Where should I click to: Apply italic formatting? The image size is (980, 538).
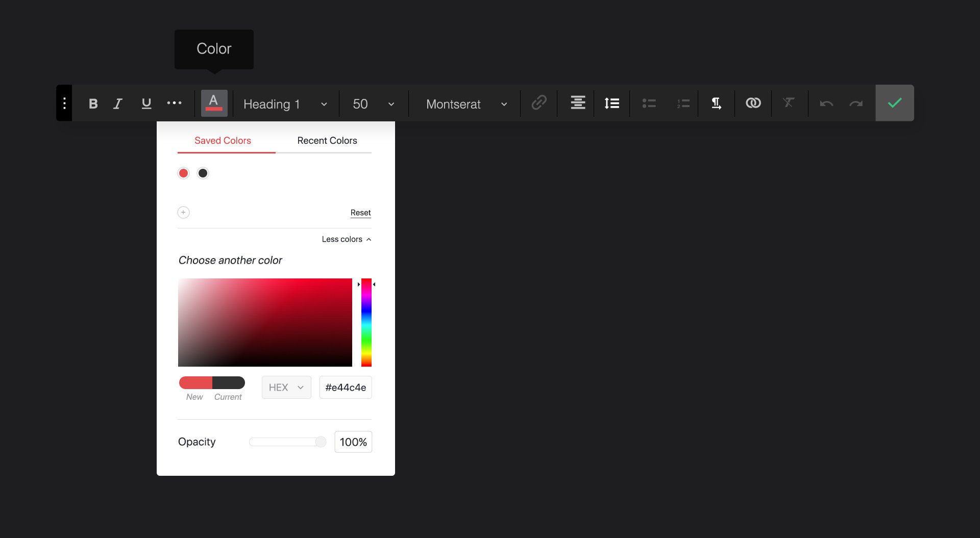pos(117,103)
